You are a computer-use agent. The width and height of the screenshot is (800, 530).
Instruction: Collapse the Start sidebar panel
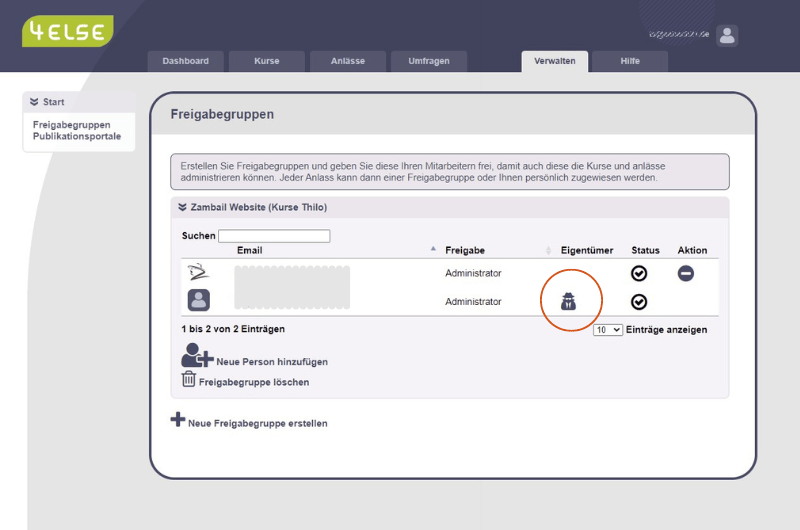click(34, 102)
